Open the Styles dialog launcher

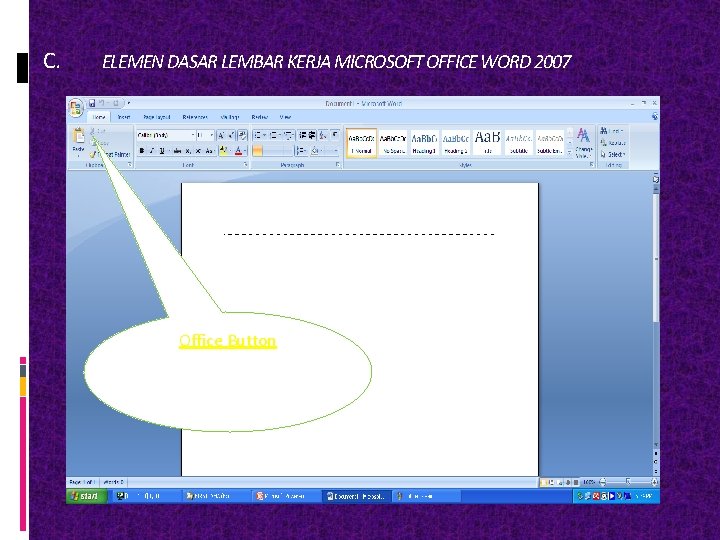(591, 164)
